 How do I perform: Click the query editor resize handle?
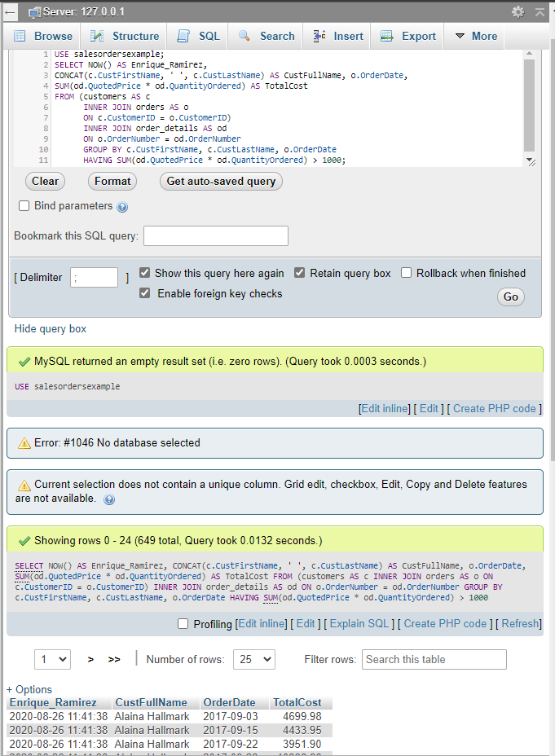point(531,162)
